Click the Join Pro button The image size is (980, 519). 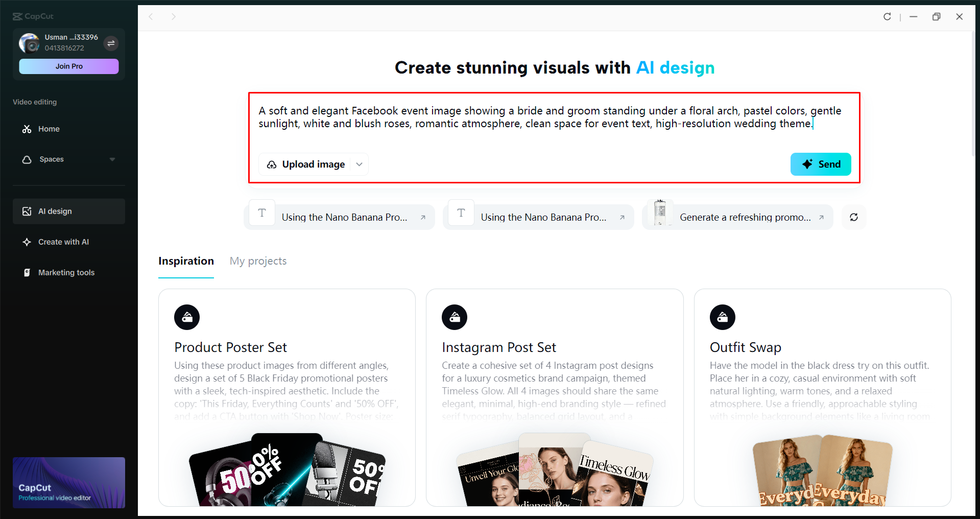click(68, 66)
